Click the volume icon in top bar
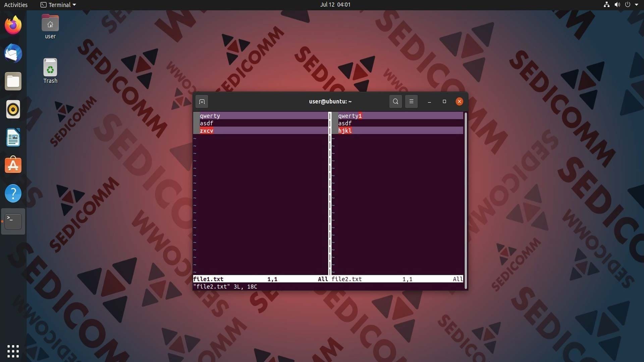This screenshot has height=362, width=644. tap(617, 5)
